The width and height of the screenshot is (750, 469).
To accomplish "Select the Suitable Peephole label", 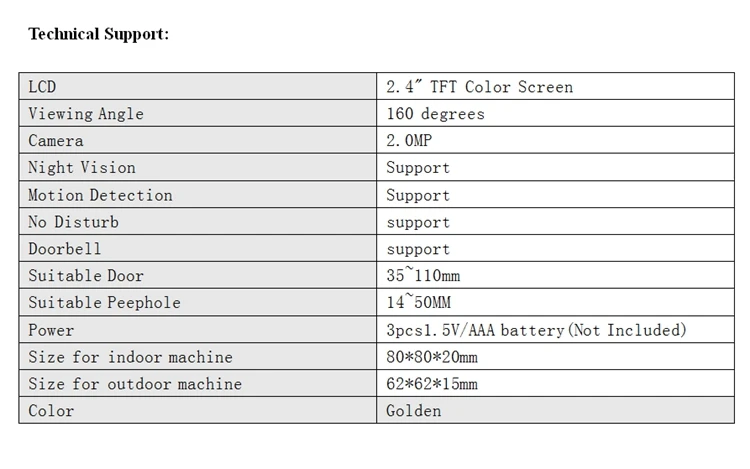I will click(104, 302).
